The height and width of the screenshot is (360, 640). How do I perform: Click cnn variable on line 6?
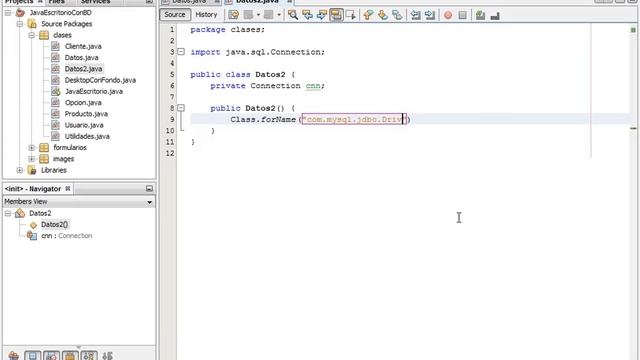tap(313, 86)
